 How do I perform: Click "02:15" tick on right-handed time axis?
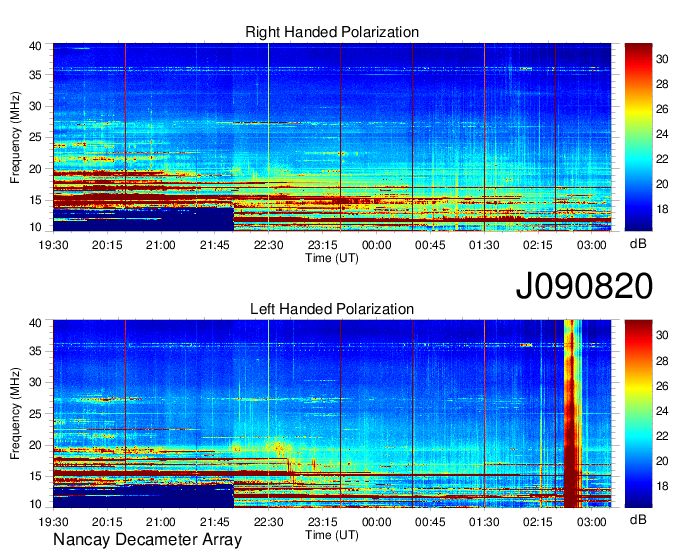(x=538, y=245)
